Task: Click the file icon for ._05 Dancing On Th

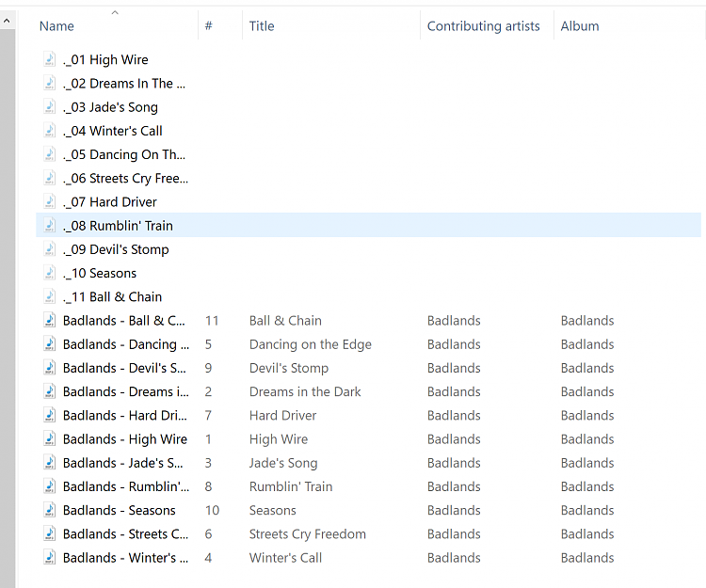Action: pyautogui.click(x=50, y=154)
